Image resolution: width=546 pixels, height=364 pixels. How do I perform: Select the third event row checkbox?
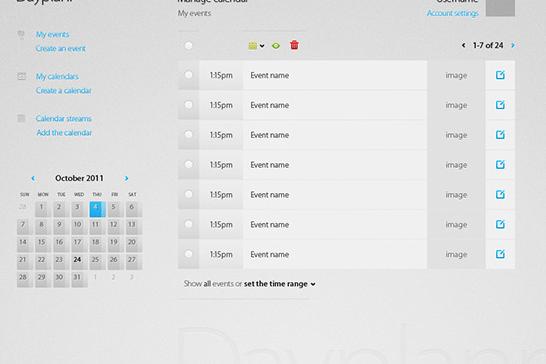(188, 134)
